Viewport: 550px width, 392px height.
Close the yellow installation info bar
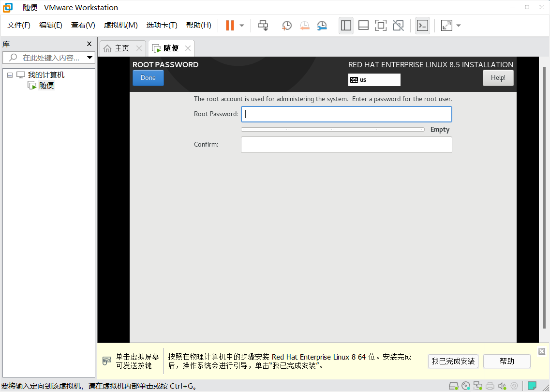542,351
